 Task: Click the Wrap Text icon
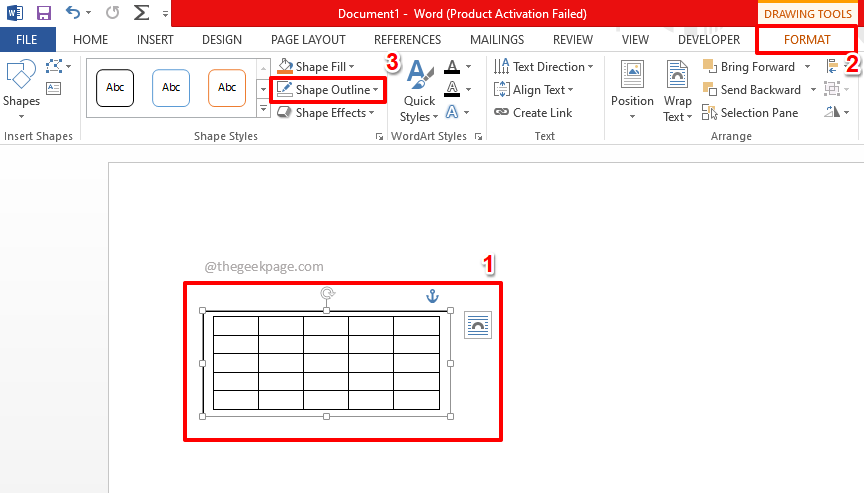click(x=677, y=90)
